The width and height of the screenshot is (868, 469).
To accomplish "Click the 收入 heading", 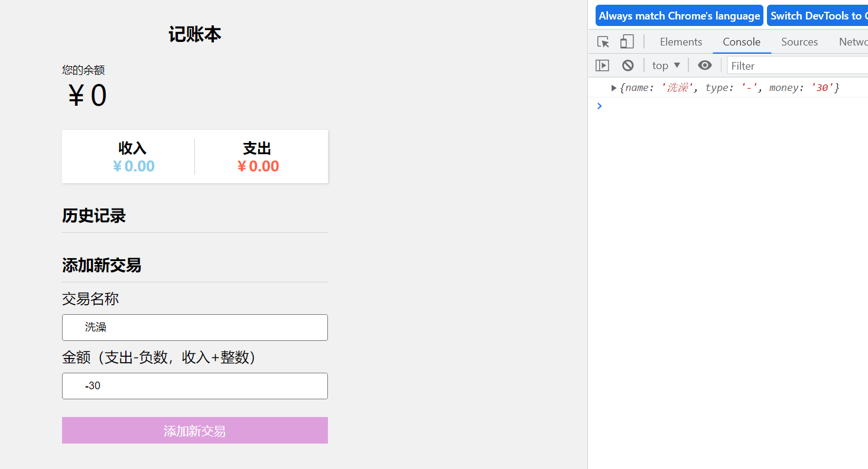I will click(x=132, y=148).
